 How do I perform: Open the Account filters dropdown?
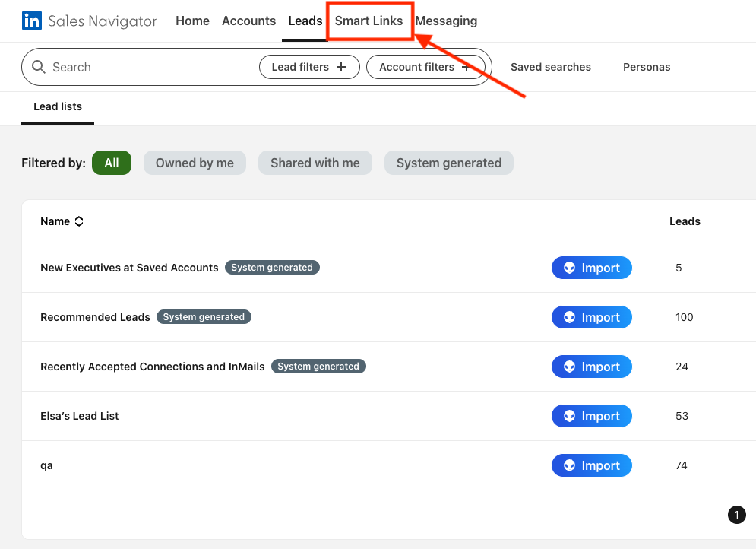pos(426,67)
